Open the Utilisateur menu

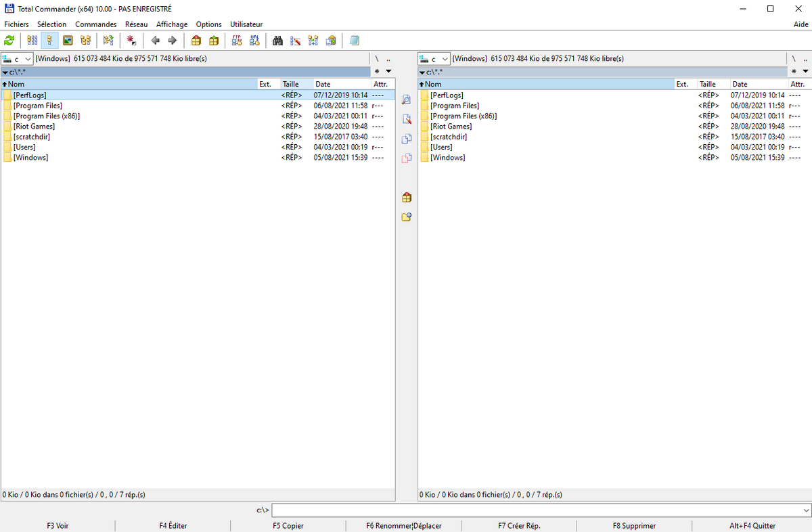pos(246,24)
